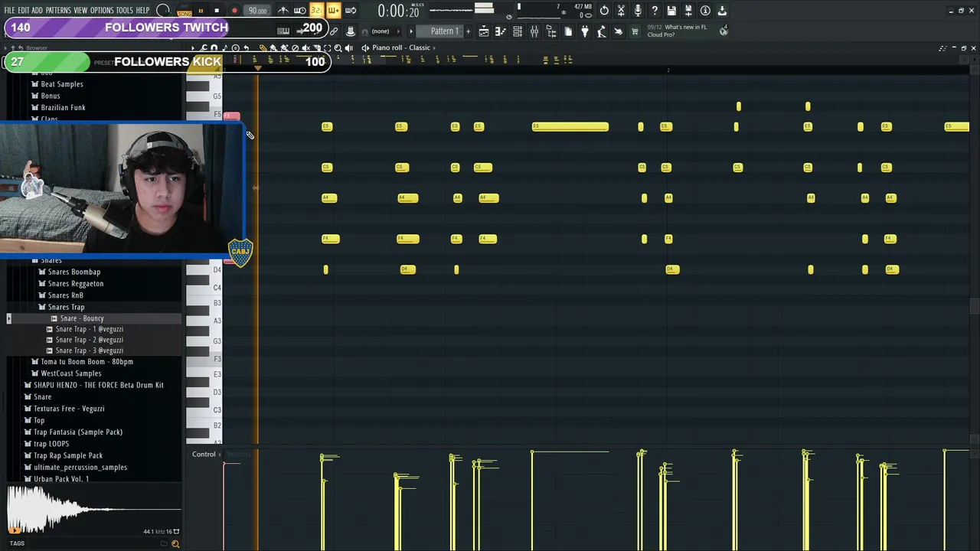Select the piano roll draw pencil tool
The width and height of the screenshot is (980, 551).
tap(263, 47)
